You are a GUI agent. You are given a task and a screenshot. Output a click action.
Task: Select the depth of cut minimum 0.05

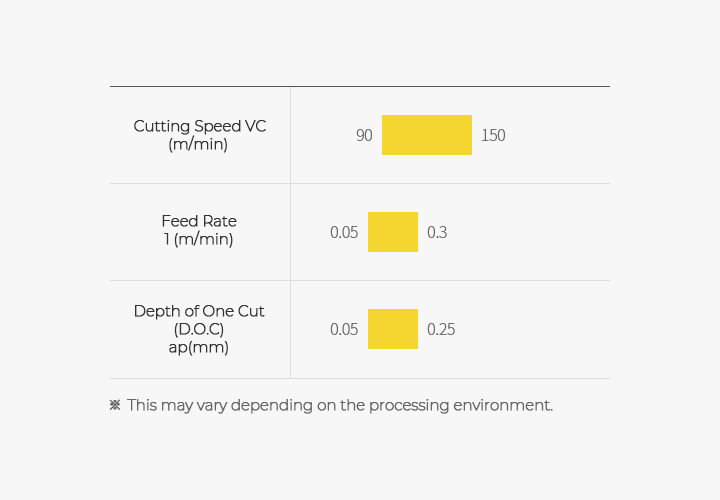pyautogui.click(x=344, y=329)
